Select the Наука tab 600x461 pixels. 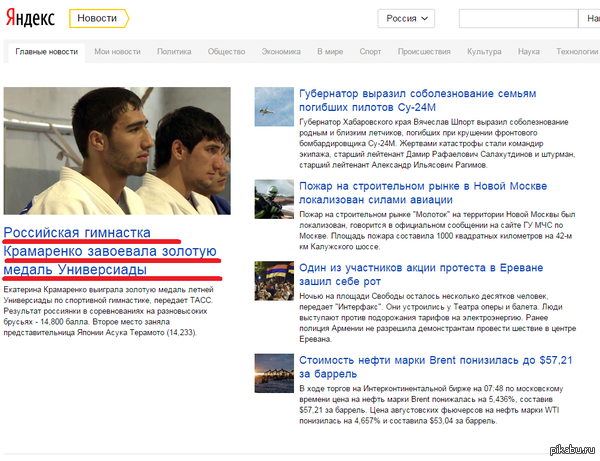[529, 51]
